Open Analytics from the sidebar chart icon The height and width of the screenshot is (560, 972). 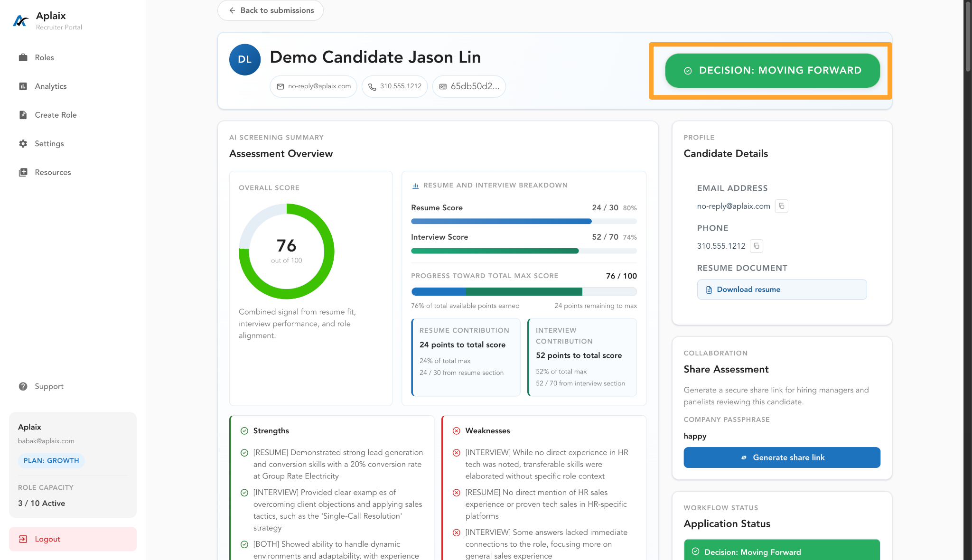(23, 86)
